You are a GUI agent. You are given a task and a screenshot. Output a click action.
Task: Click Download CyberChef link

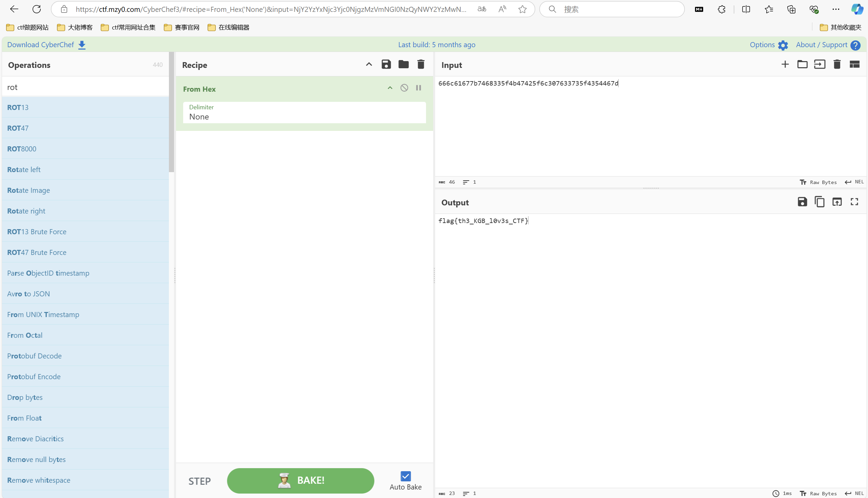point(46,45)
